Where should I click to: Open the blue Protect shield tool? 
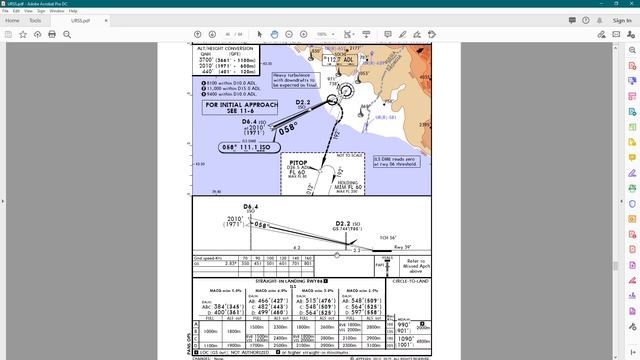point(632,204)
